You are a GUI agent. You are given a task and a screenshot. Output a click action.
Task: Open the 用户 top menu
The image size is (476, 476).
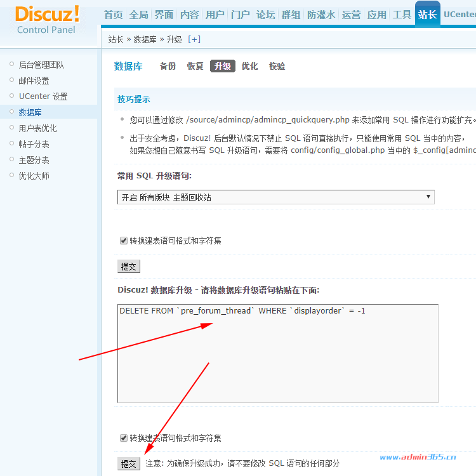click(x=215, y=15)
